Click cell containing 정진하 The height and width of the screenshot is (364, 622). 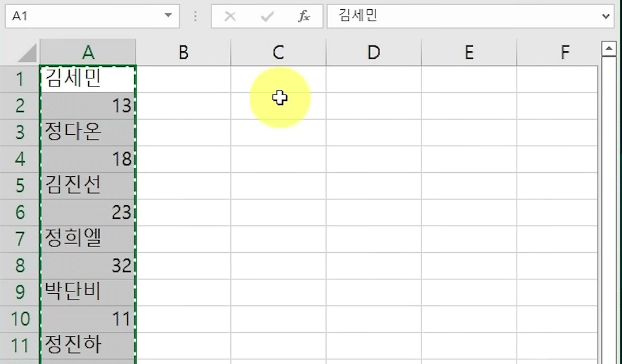[x=88, y=346]
